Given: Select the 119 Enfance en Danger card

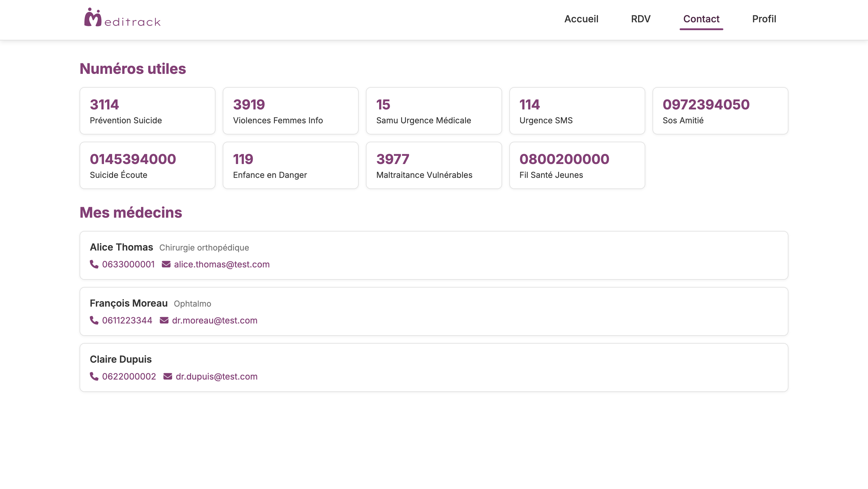Looking at the screenshot, I should tap(291, 165).
